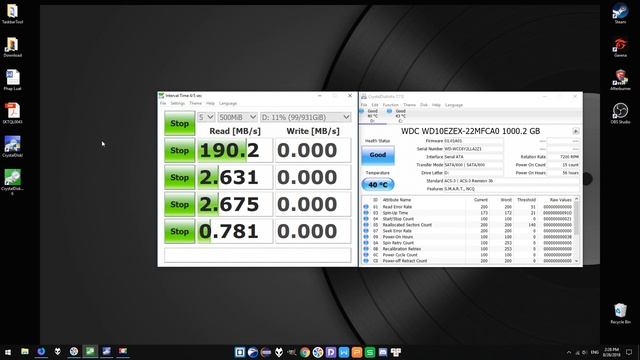Click the Power Cycle Count status icon
The height and width of the screenshot is (360, 640).
pyautogui.click(x=366, y=255)
